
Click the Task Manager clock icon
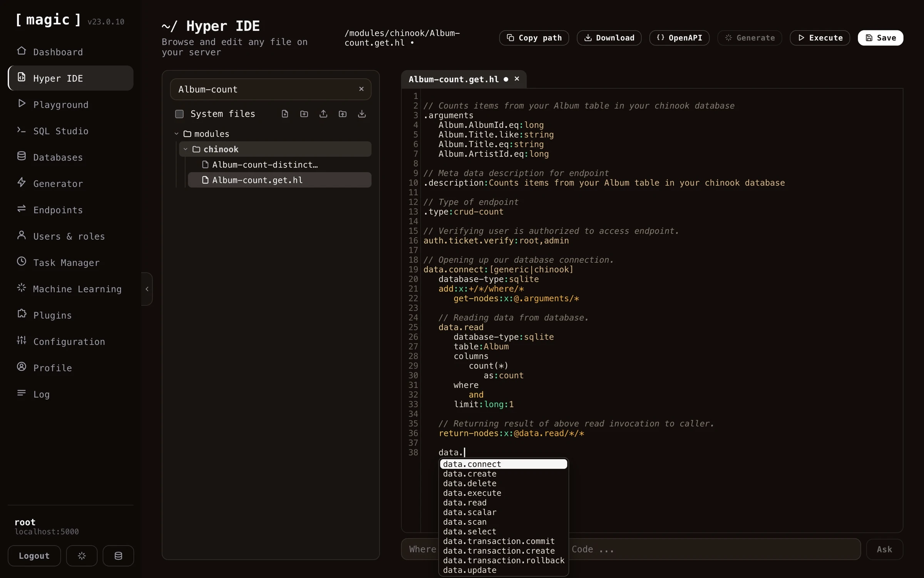click(x=22, y=261)
